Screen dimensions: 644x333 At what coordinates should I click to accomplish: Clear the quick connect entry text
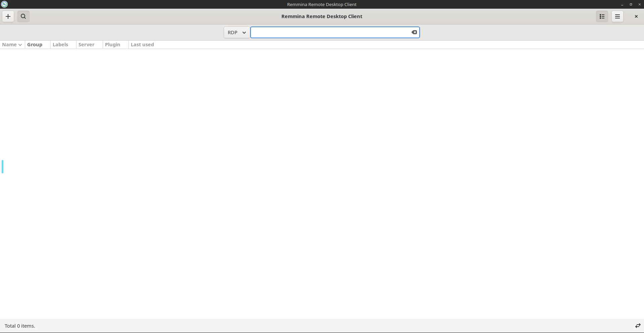tap(414, 33)
